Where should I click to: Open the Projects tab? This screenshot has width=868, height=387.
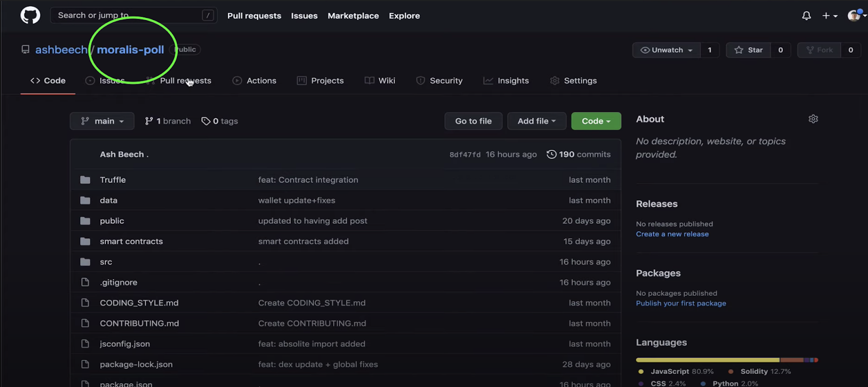point(320,80)
